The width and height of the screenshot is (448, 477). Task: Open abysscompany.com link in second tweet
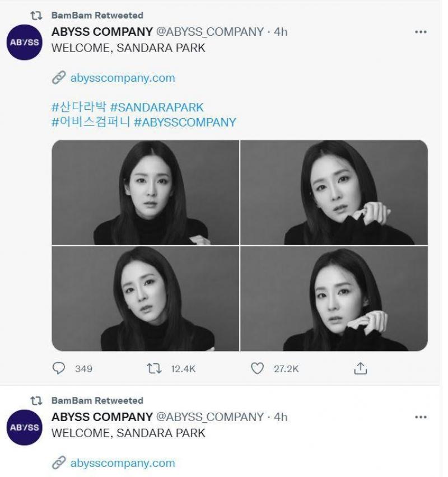122,463
